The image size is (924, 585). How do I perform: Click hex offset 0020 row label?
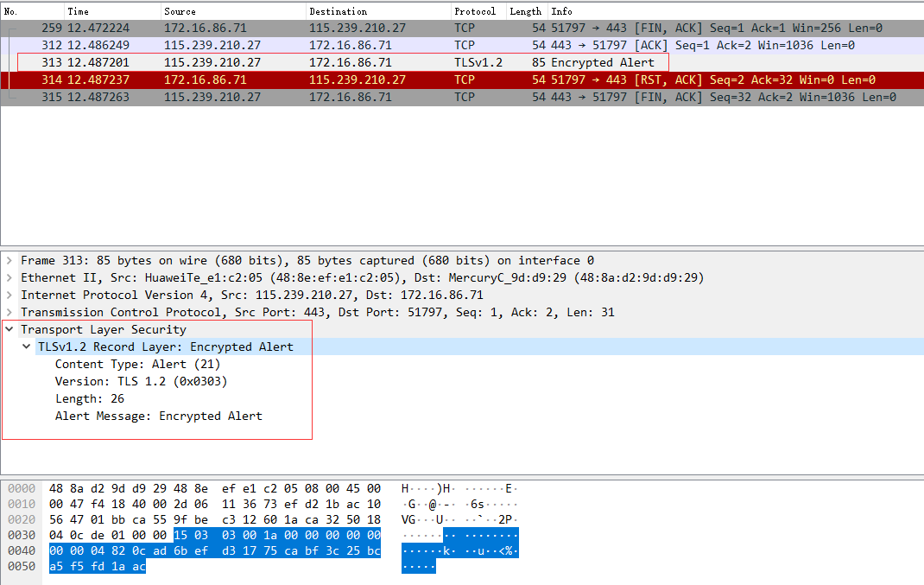click(x=22, y=519)
